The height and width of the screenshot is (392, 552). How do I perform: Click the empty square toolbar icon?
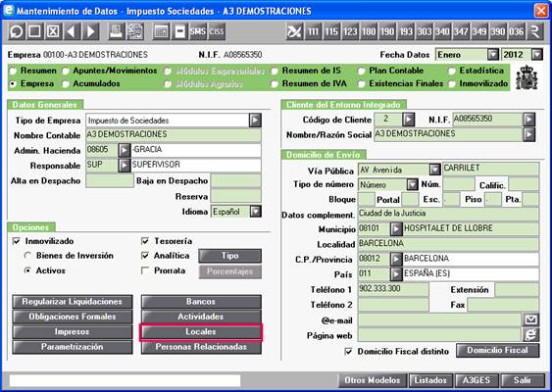click(35, 32)
